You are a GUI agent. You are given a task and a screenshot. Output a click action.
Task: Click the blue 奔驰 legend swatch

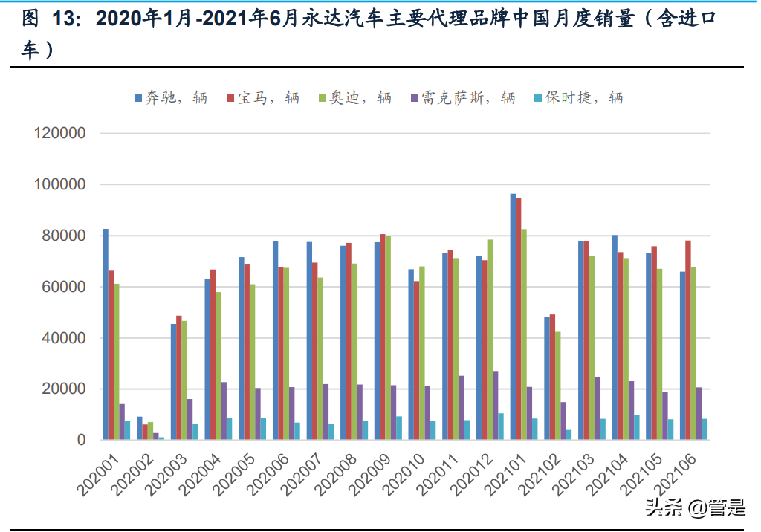point(138,99)
